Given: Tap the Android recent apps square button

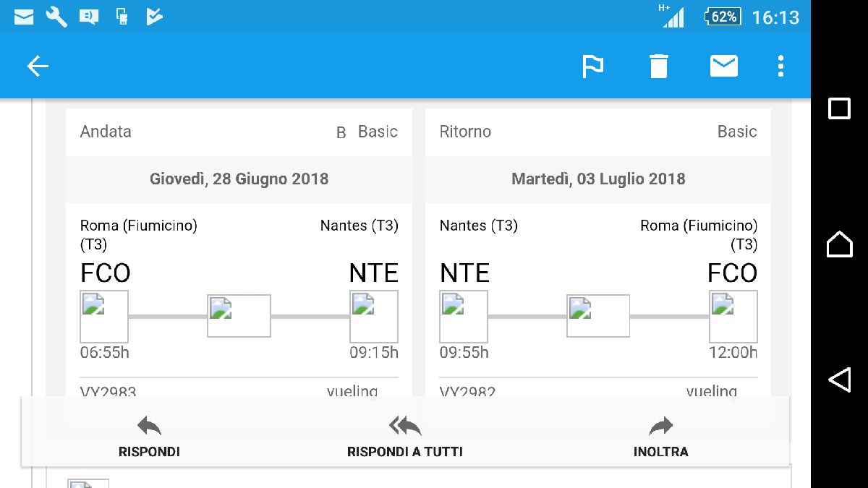Looking at the screenshot, I should [x=839, y=108].
